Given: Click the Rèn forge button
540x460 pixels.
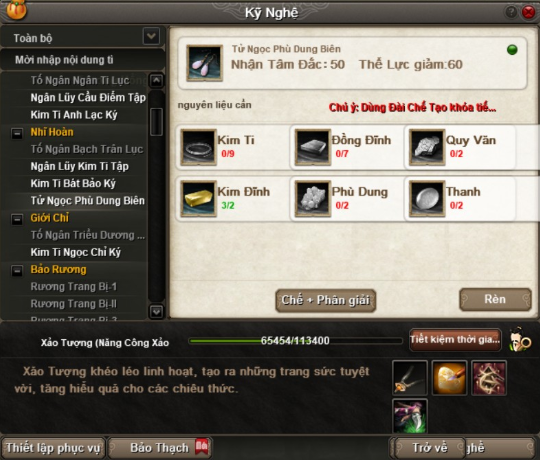Looking at the screenshot, I should [496, 299].
